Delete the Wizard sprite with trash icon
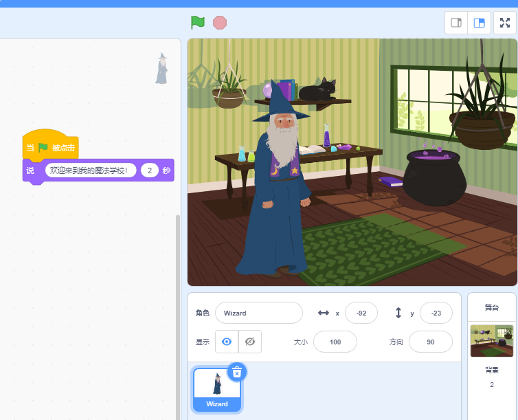Image resolution: width=518 pixels, height=420 pixels. 237,372
